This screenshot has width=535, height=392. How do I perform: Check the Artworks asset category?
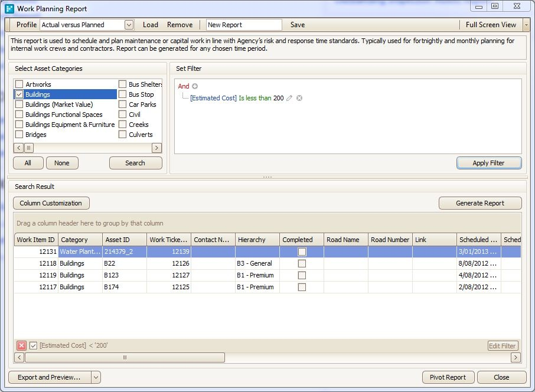[x=19, y=84]
